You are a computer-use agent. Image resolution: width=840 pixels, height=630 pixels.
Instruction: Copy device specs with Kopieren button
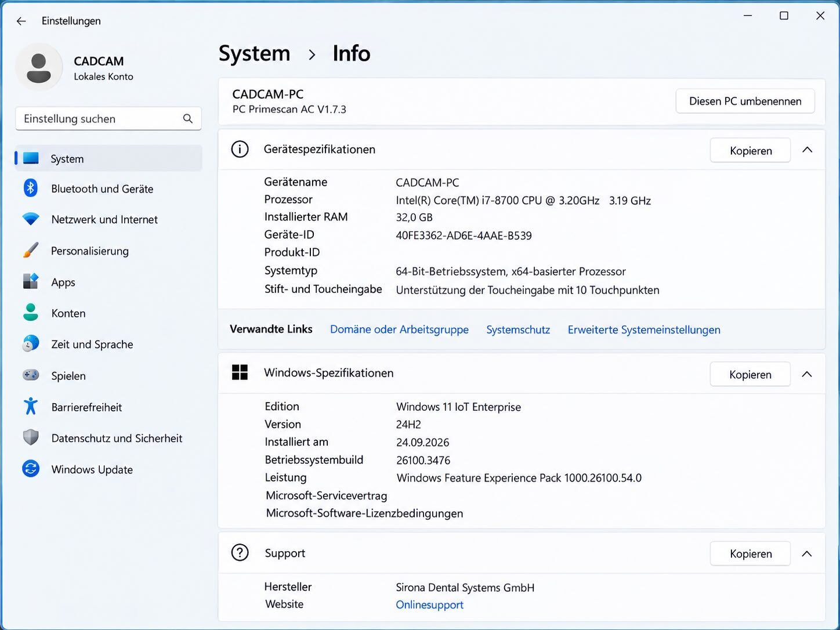(751, 150)
